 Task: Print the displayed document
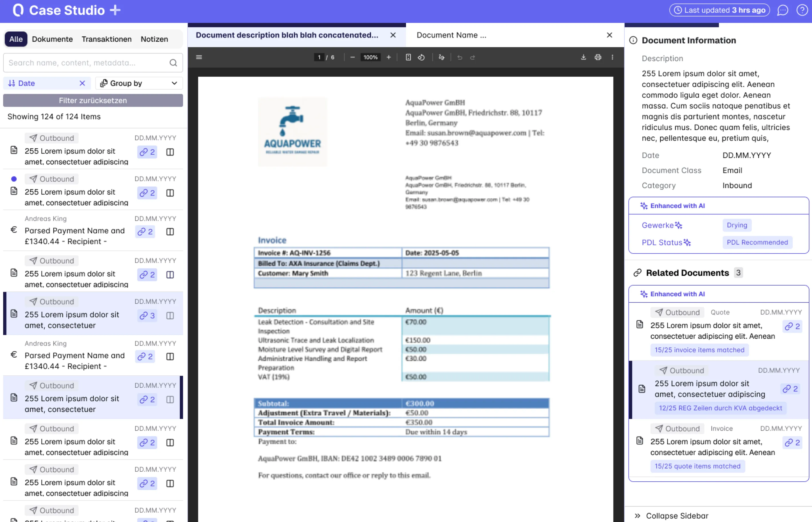[x=598, y=57]
